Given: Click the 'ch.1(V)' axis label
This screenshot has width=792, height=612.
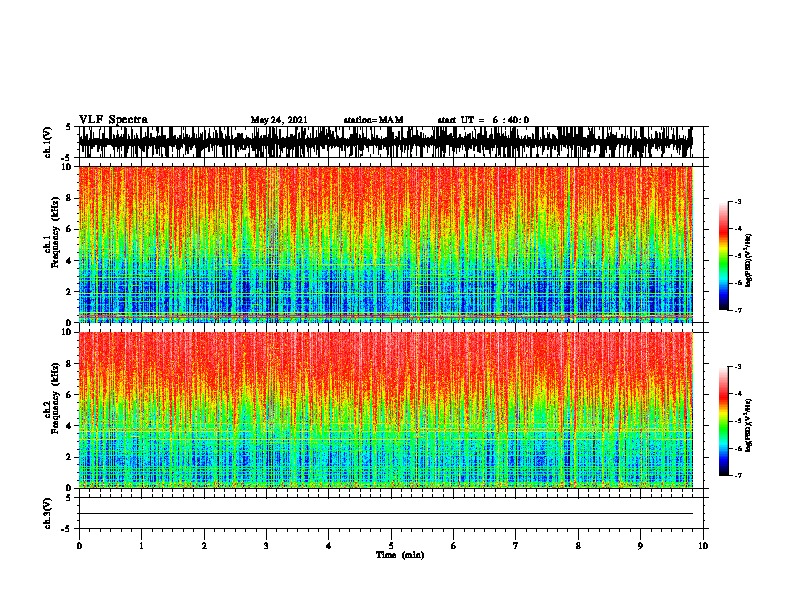Looking at the screenshot, I should 47,142.
